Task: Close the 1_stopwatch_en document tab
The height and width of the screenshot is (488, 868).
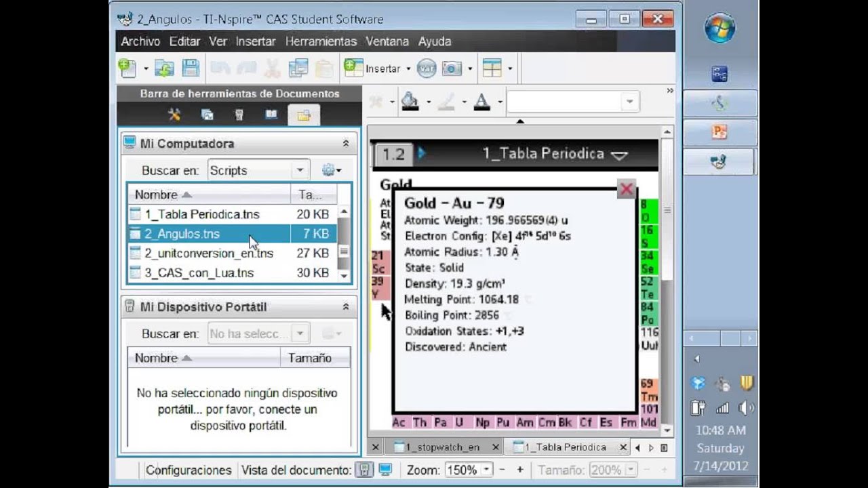Action: pyautogui.click(x=496, y=447)
